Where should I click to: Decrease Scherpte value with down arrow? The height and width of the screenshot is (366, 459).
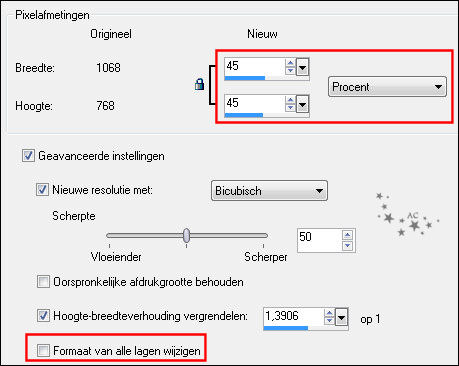point(347,246)
